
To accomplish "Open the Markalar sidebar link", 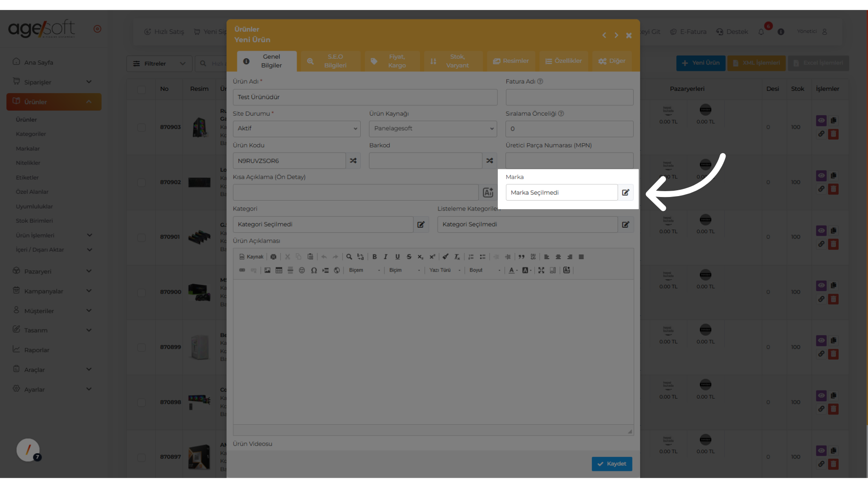I will (28, 149).
